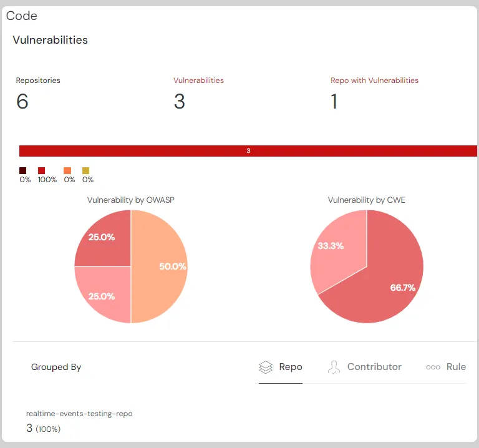The height and width of the screenshot is (448, 479).
Task: Open the red Vulnerabilities stat link
Action: pyautogui.click(x=198, y=80)
